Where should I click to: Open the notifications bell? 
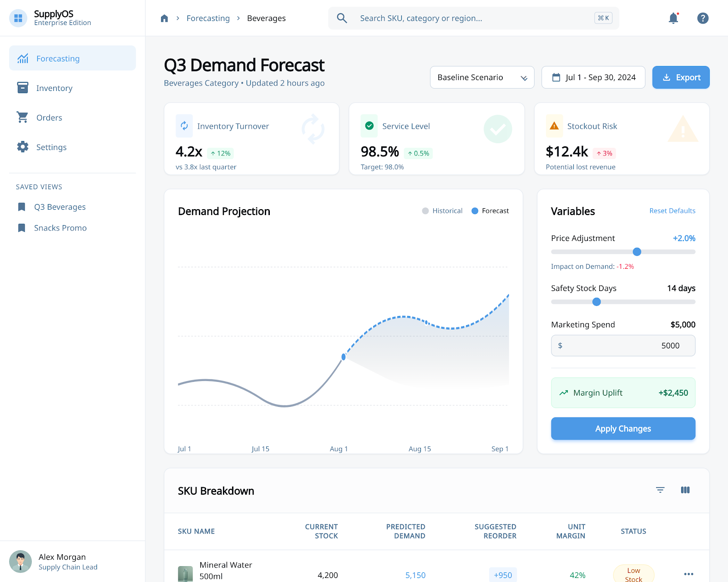tap(673, 18)
